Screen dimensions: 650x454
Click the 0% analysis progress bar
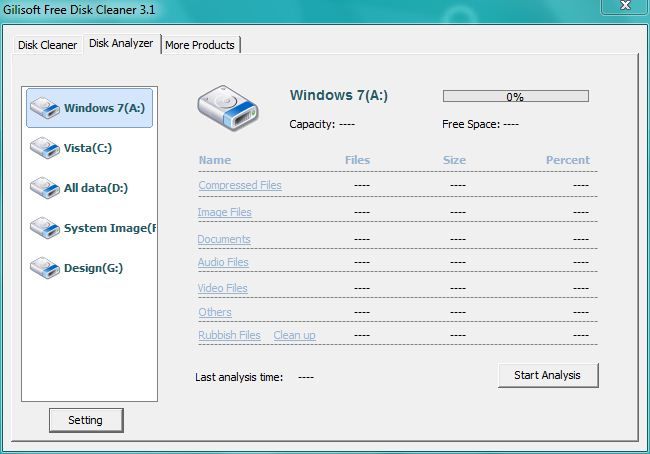515,97
